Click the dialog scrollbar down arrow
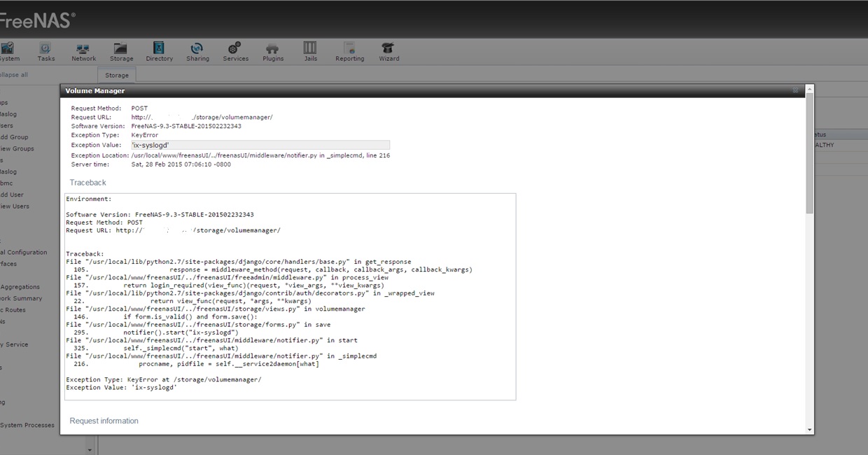 pos(810,430)
